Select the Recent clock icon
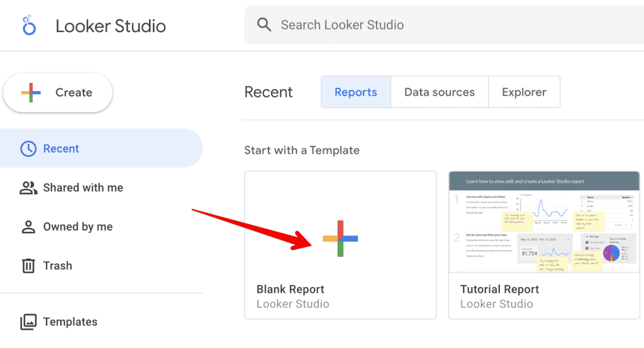Image resolution: width=644 pixels, height=348 pixels. tap(28, 148)
